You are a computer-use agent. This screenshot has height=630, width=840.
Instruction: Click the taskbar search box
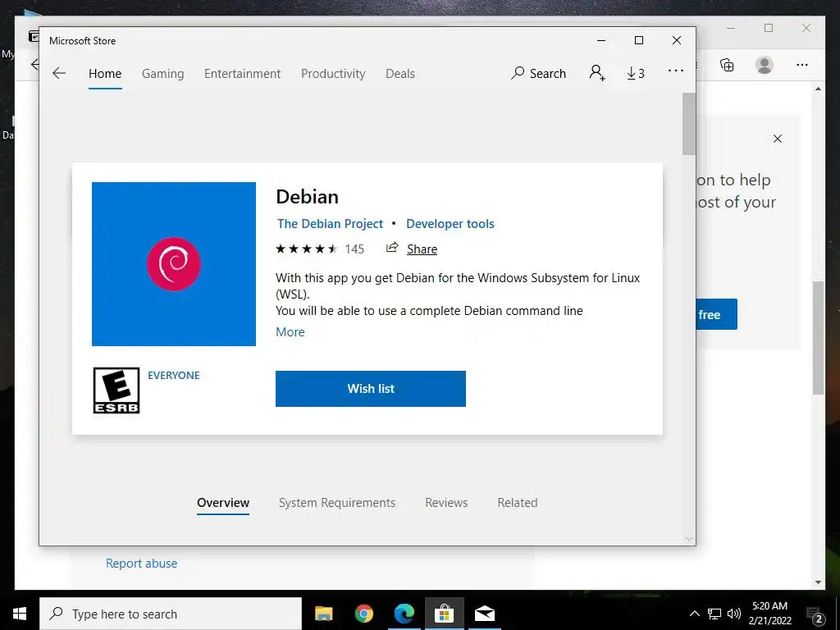[x=171, y=614]
